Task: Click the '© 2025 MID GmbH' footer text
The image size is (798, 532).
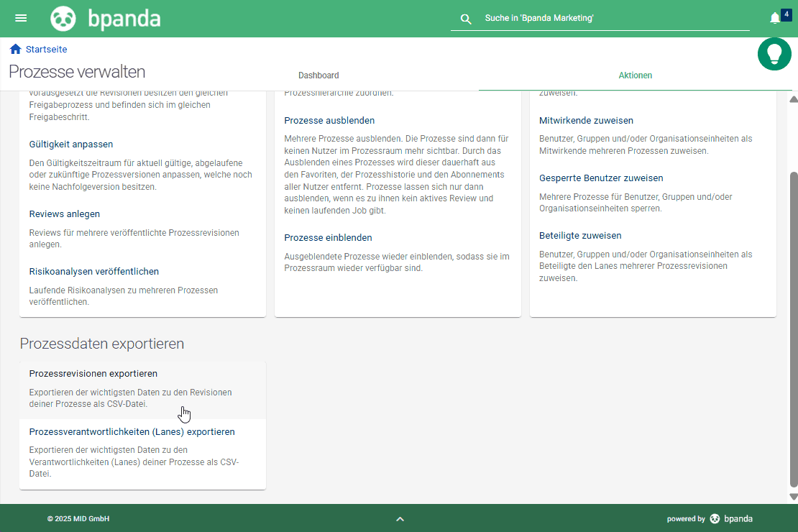Action: pyautogui.click(x=78, y=519)
